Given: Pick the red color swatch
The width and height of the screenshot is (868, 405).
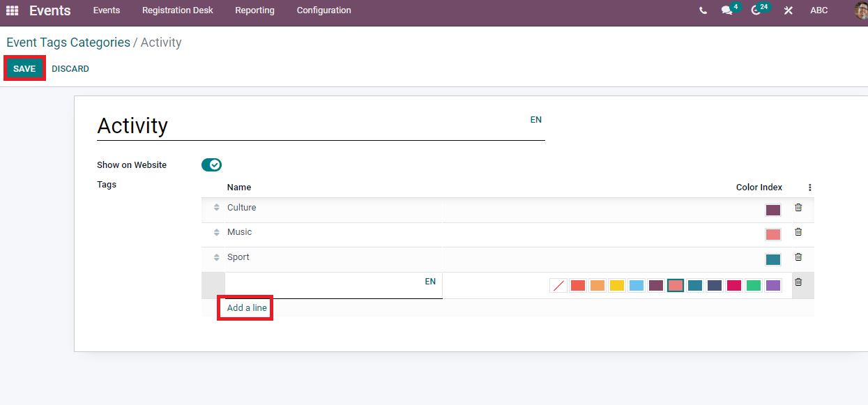Looking at the screenshot, I should coord(578,285).
